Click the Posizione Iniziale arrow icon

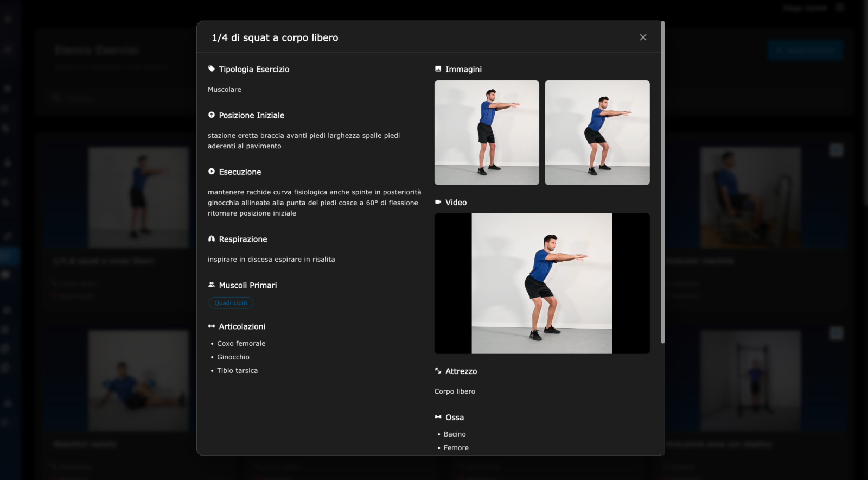212,115
